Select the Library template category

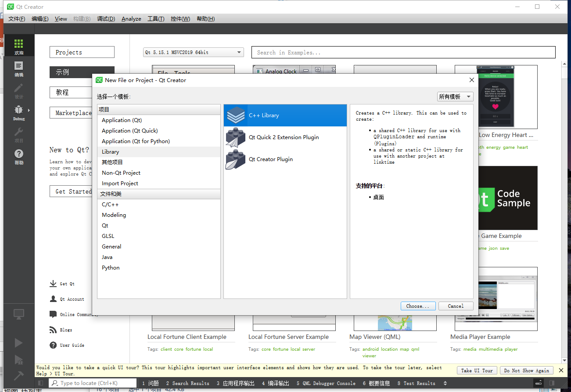coord(110,151)
